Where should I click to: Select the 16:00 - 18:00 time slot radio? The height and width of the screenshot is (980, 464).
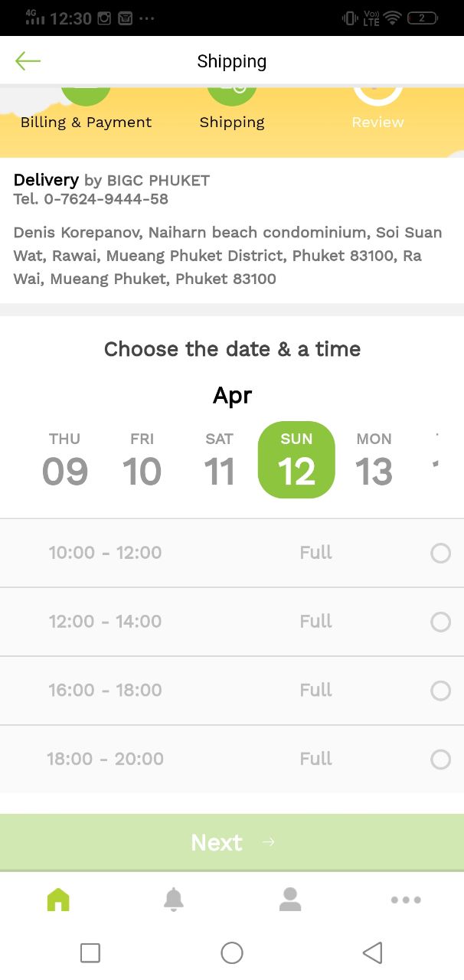coord(441,691)
